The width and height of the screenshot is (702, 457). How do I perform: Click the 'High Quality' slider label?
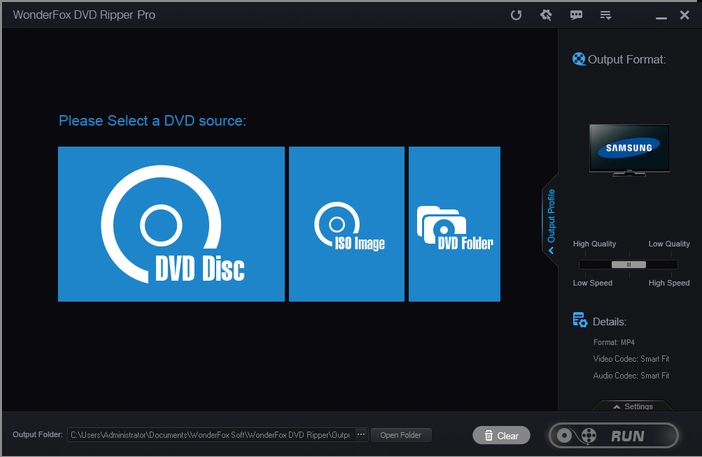click(x=595, y=243)
